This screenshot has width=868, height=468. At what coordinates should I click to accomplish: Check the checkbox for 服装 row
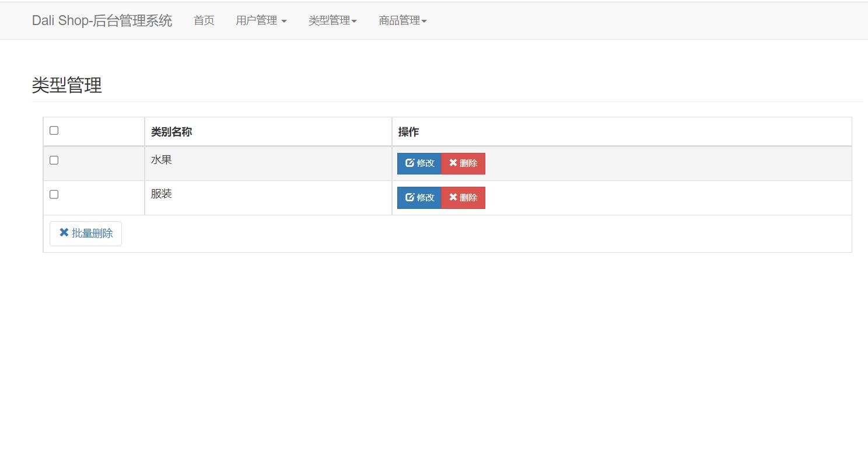[x=54, y=194]
